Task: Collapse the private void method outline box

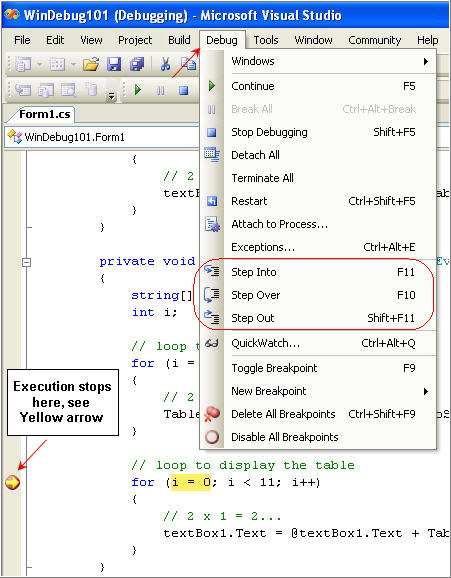Action: tap(26, 262)
